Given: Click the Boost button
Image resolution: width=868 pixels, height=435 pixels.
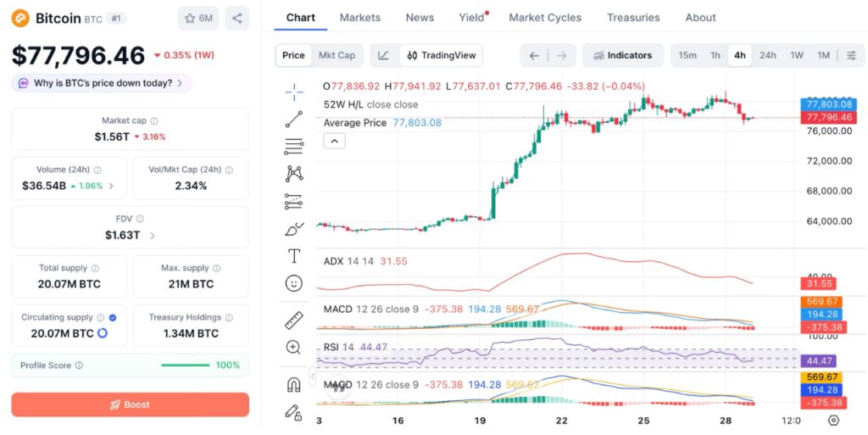Looking at the screenshot, I should click(130, 404).
